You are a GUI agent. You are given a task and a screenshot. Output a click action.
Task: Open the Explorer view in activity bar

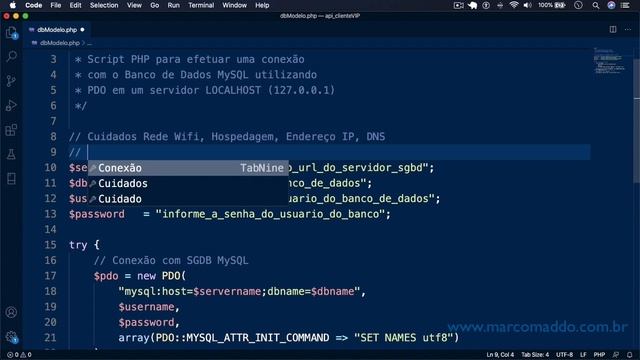[11, 33]
